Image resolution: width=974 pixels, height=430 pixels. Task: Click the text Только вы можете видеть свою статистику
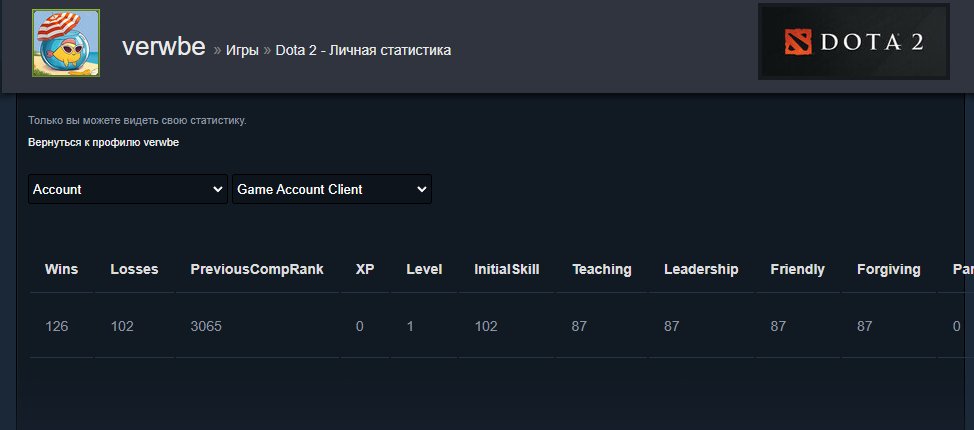tap(137, 120)
